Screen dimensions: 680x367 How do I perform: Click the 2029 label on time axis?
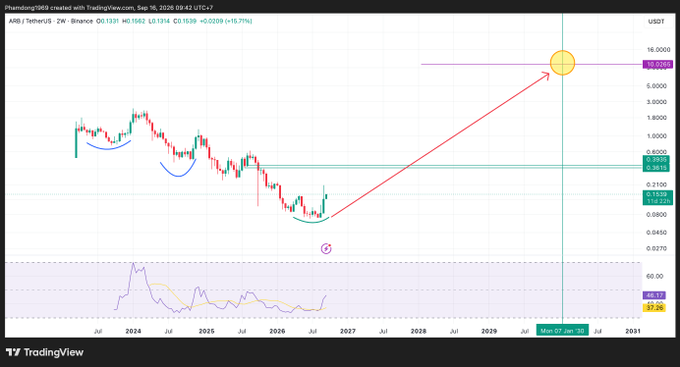[489, 331]
